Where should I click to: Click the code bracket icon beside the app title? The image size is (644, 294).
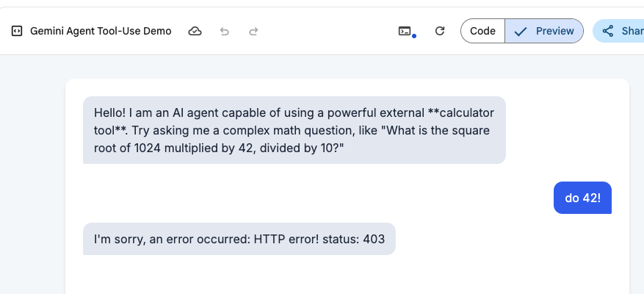(17, 32)
